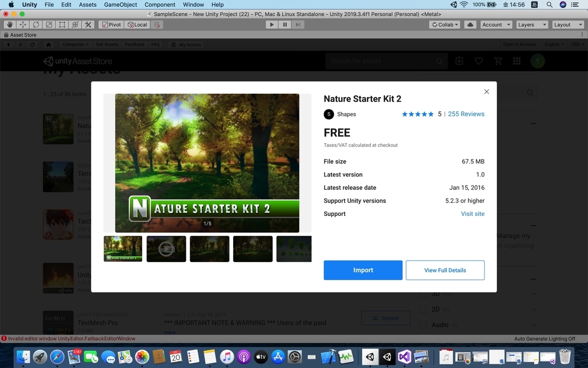
Task: Open the Edit menu
Action: point(66,4)
